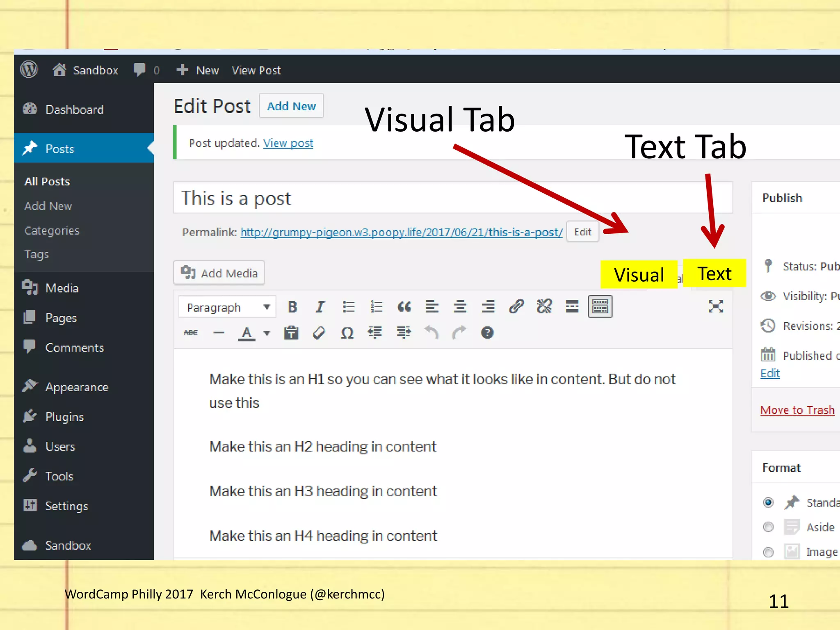The width and height of the screenshot is (840, 630).
Task: Insert Read More tag
Action: [572, 306]
